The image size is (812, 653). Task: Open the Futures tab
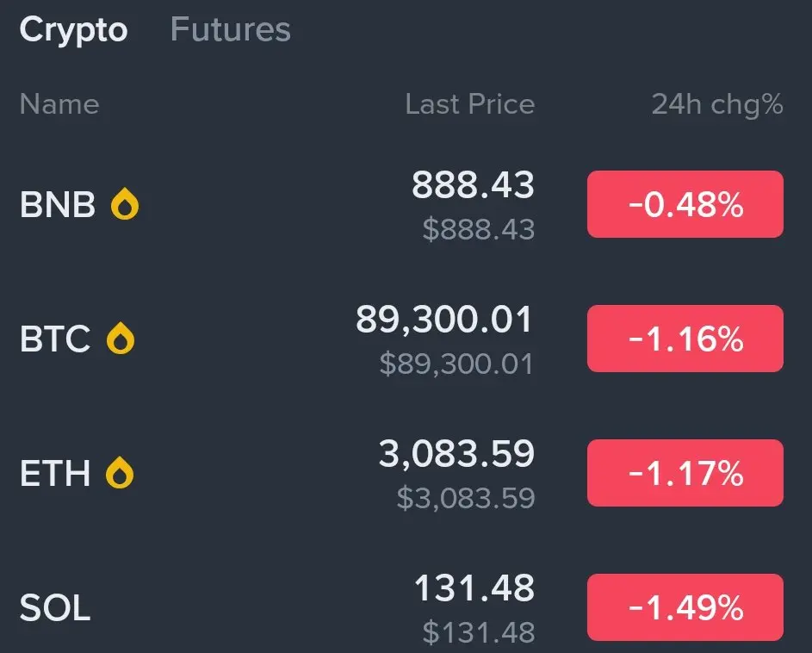(x=230, y=30)
